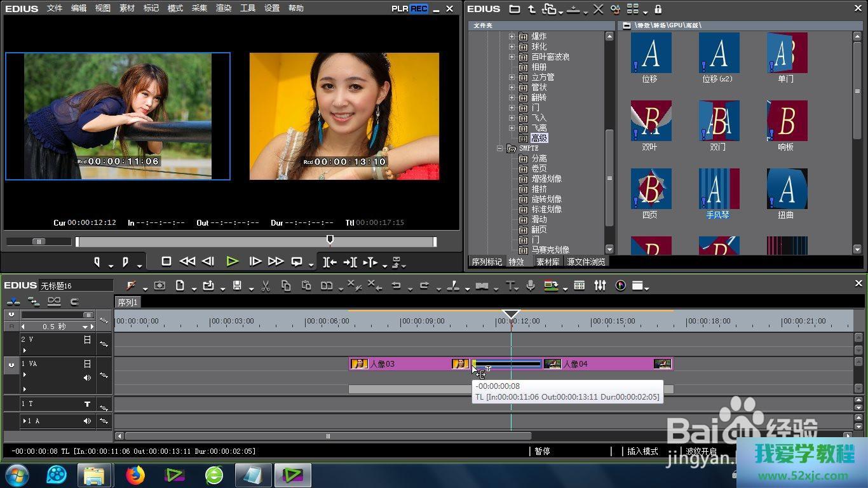868x488 pixels.
Task: Click the green Play button
Action: (x=233, y=261)
